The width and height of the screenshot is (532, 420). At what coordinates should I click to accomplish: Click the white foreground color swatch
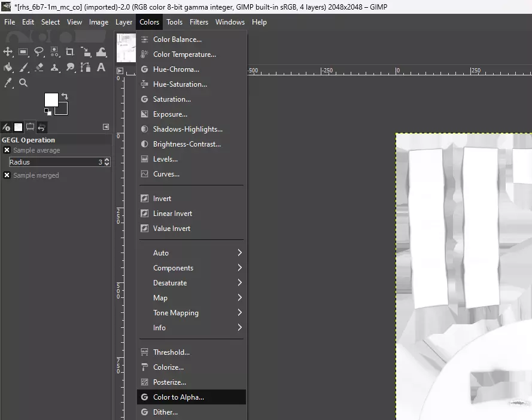point(51,99)
